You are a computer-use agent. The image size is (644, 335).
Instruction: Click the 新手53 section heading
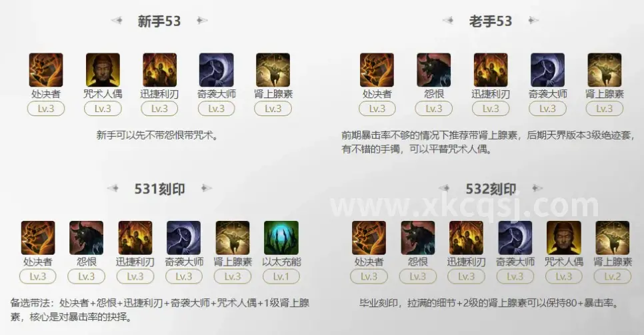[159, 21]
